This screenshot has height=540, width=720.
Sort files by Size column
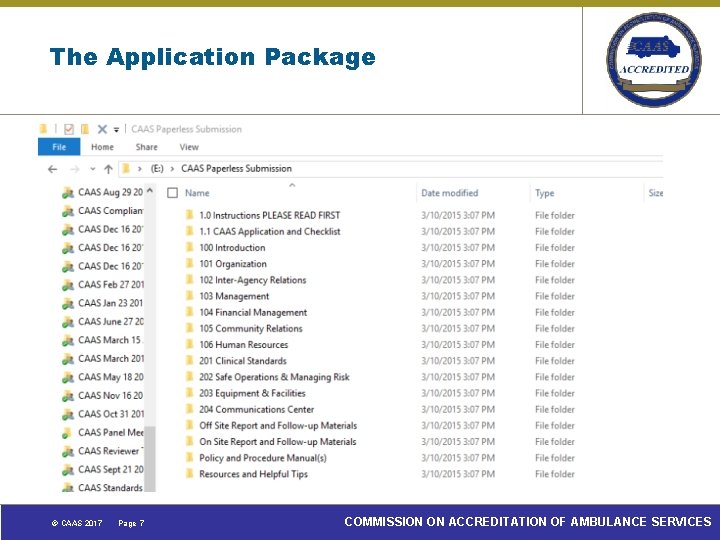[655, 193]
